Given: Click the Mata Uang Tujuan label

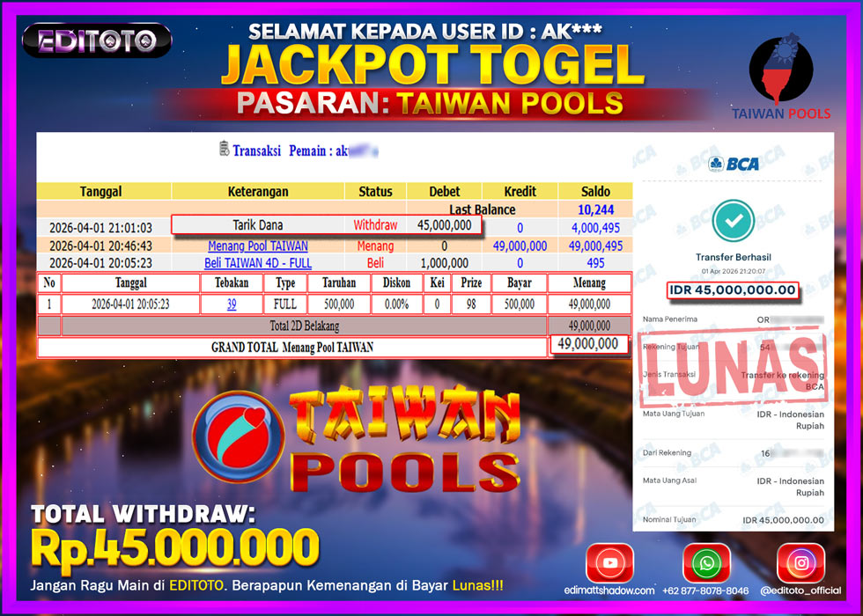Looking at the screenshot, I should [674, 414].
